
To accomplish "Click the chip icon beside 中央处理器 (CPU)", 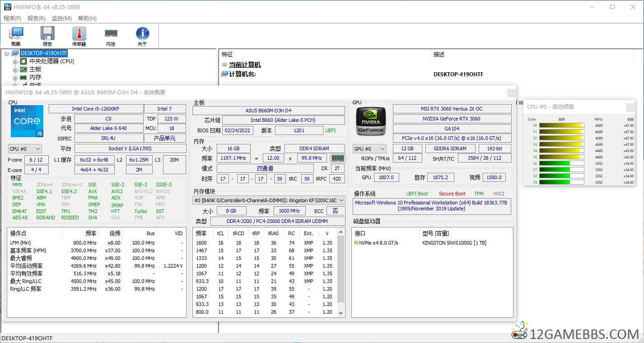I will pos(23,61).
